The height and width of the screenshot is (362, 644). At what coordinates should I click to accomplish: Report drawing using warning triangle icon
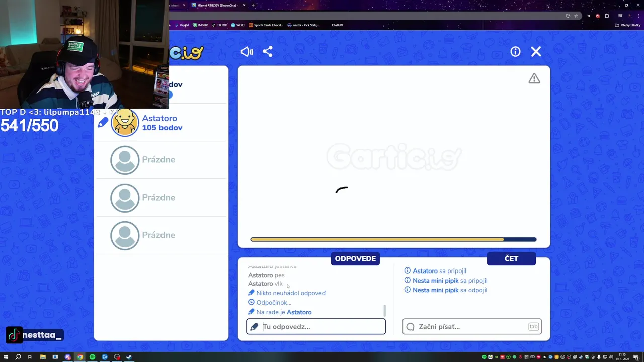point(534,78)
